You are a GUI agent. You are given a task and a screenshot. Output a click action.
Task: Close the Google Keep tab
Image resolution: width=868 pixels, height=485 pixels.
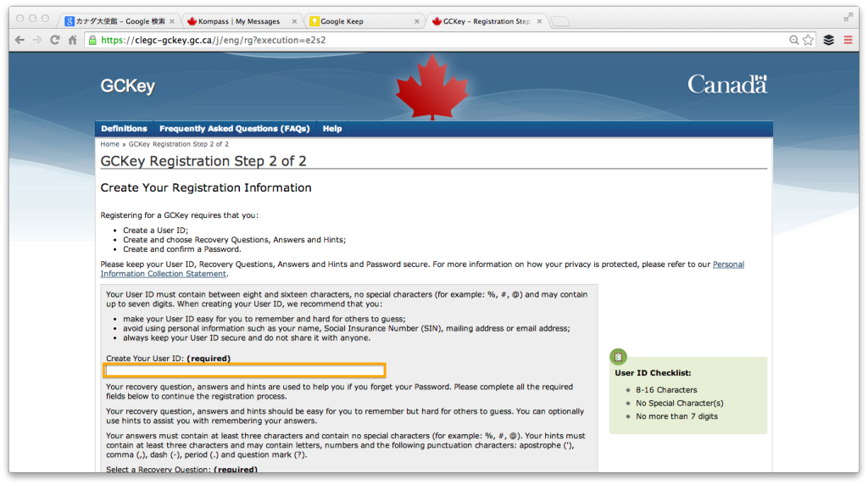coord(418,21)
